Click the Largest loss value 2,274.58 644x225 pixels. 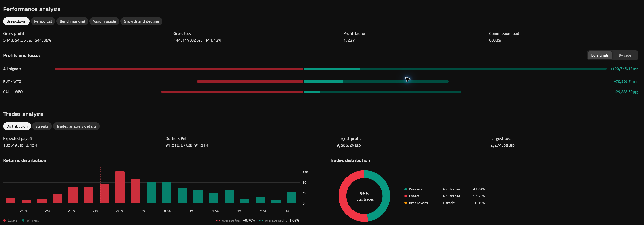[x=499, y=145]
